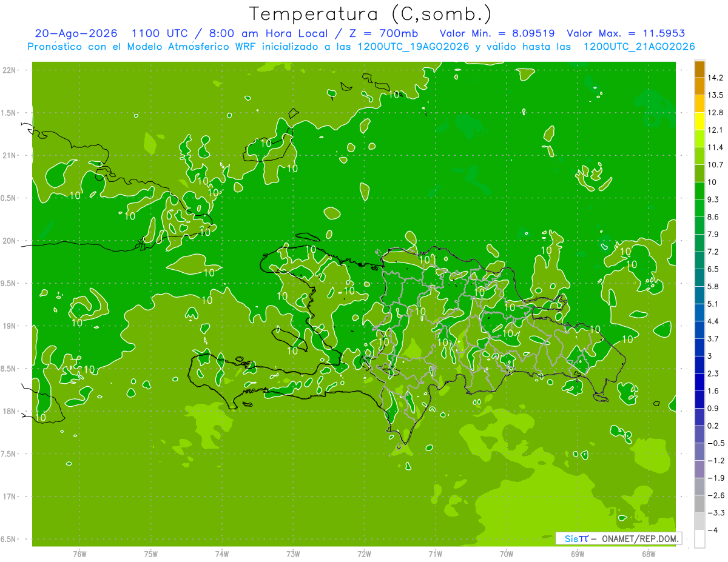This screenshot has width=728, height=562.
Task: Click the '10.7' colorbar label
Action: pyautogui.click(x=715, y=165)
